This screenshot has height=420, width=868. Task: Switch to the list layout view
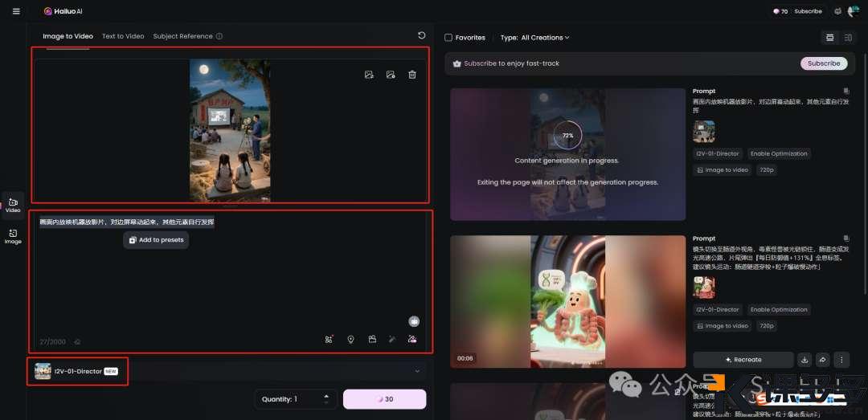click(x=830, y=38)
